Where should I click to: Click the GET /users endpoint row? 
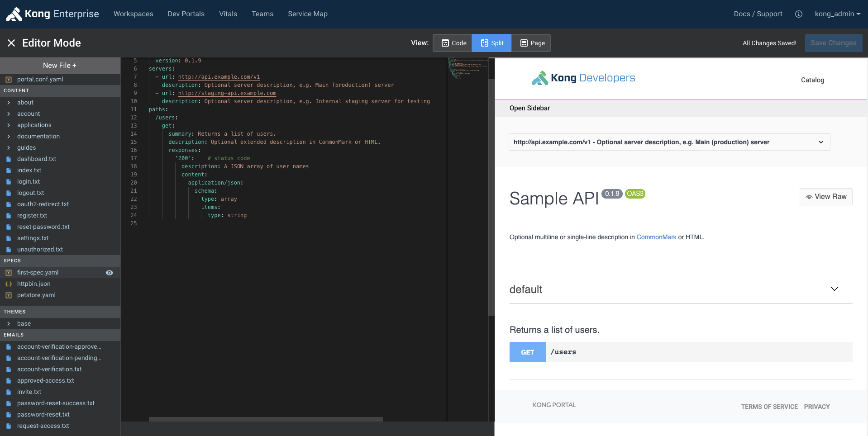coord(679,352)
